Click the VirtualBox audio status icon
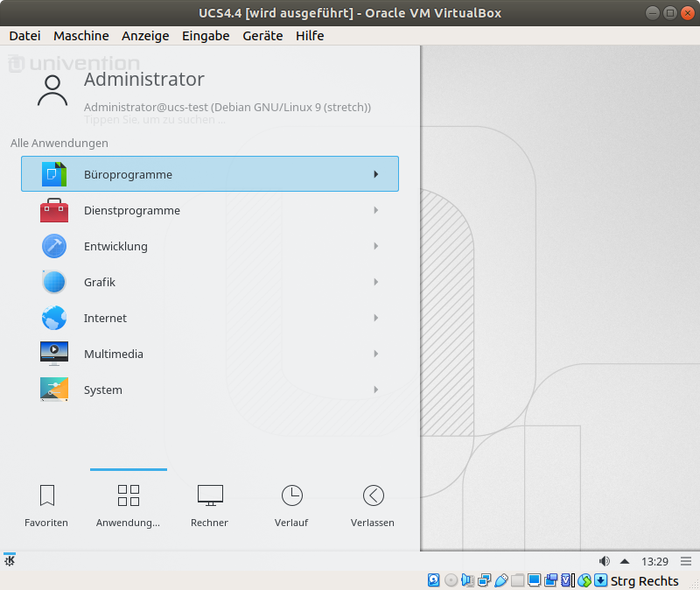 pyautogui.click(x=467, y=580)
